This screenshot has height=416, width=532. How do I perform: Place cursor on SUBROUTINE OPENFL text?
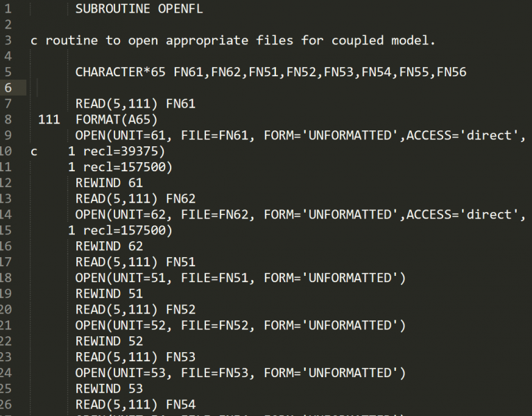(x=139, y=9)
